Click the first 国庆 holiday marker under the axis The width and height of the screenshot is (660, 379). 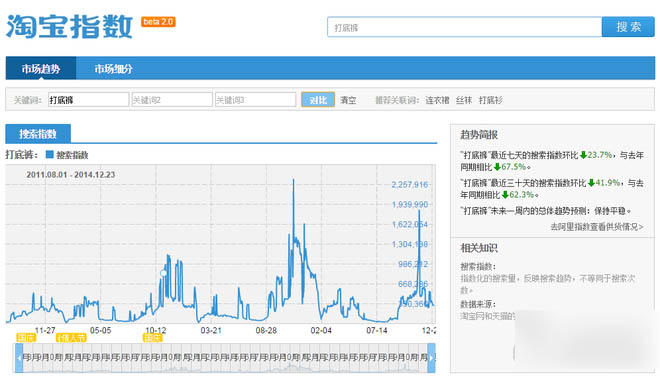26,338
